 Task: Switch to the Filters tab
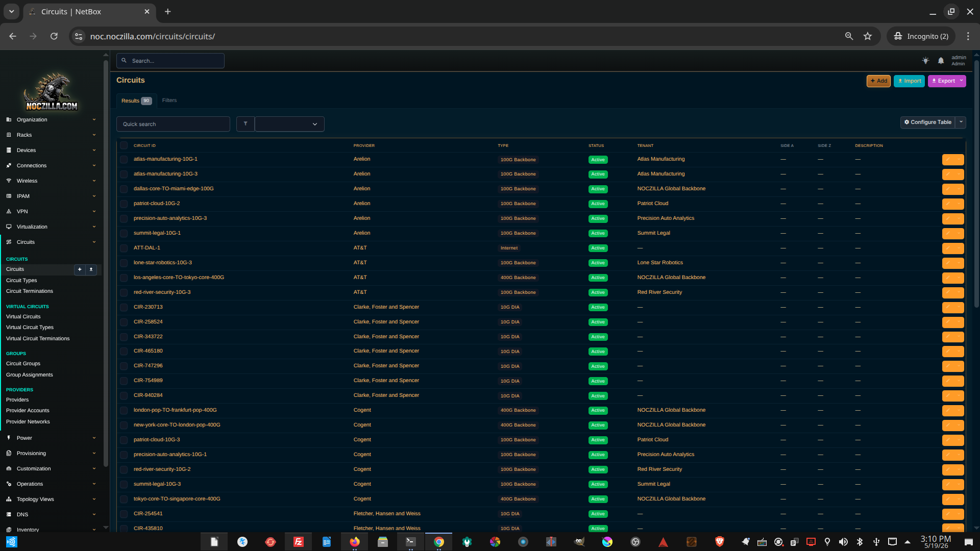click(169, 101)
